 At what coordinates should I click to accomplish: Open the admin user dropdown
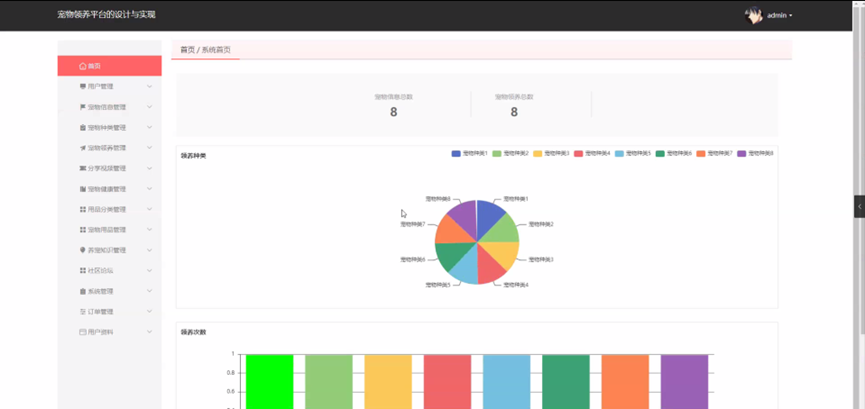coord(779,15)
